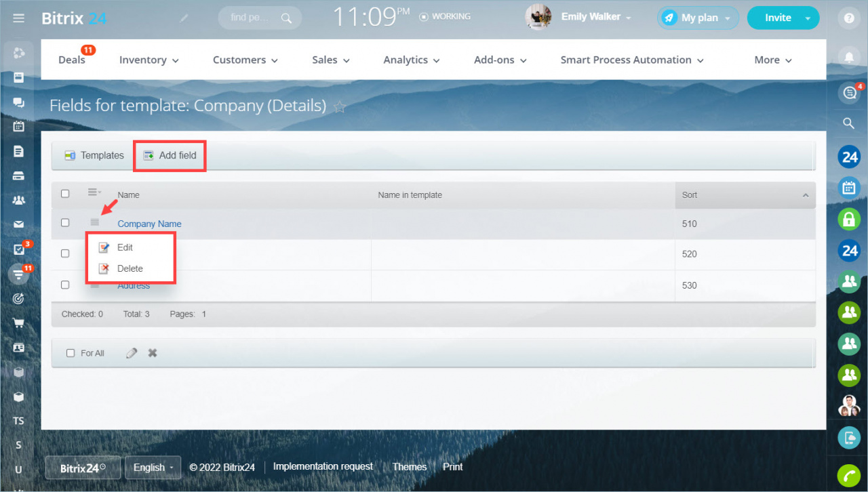
Task: Open the Workgroups people icon in left sidebar
Action: [19, 200]
